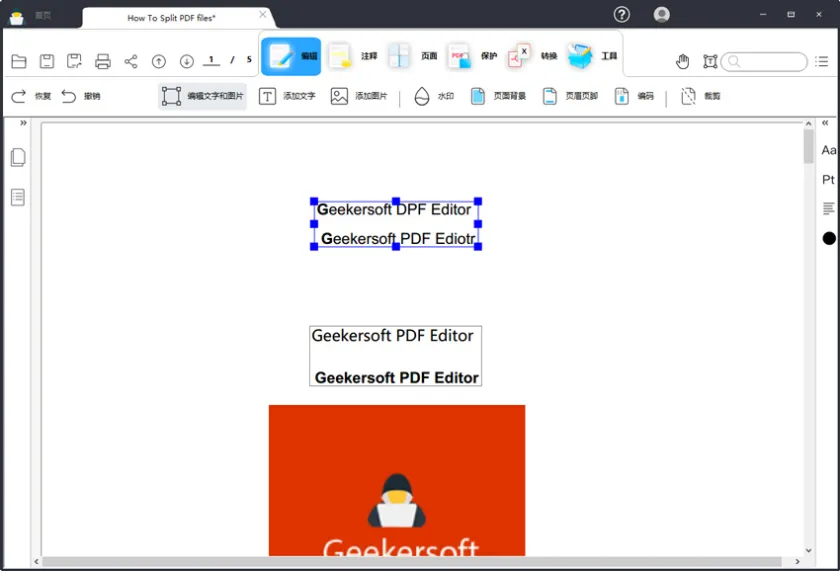Open the Header and Footer (页眉页脚) tool
The height and width of the screenshot is (571, 840).
click(569, 97)
